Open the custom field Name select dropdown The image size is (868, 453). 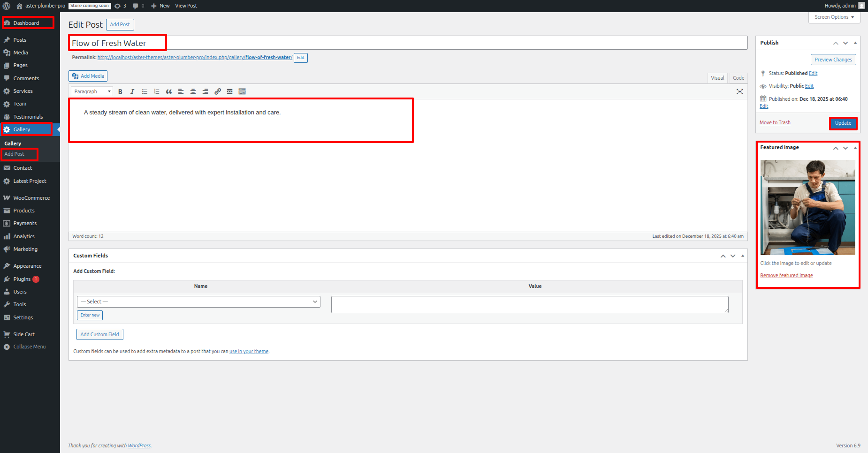point(198,302)
